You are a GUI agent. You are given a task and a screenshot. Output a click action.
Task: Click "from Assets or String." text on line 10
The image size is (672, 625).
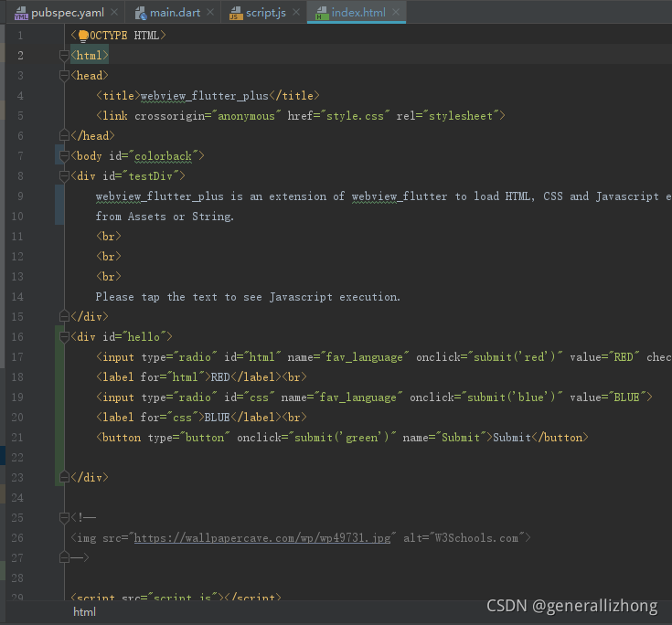click(165, 217)
